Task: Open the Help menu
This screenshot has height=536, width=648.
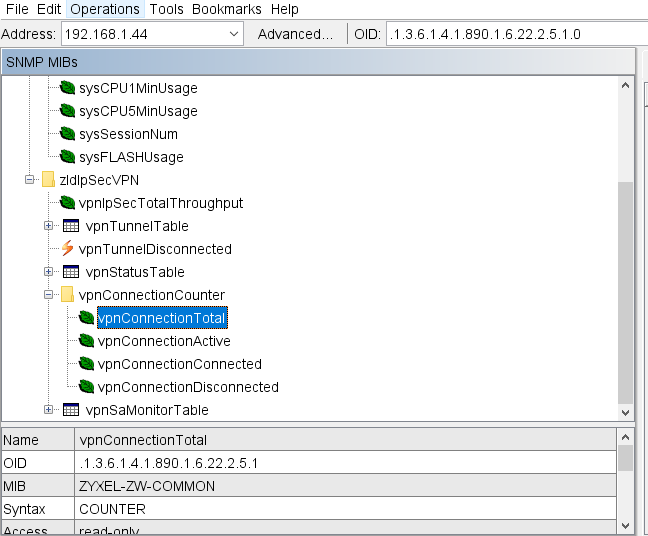Action: click(x=285, y=9)
